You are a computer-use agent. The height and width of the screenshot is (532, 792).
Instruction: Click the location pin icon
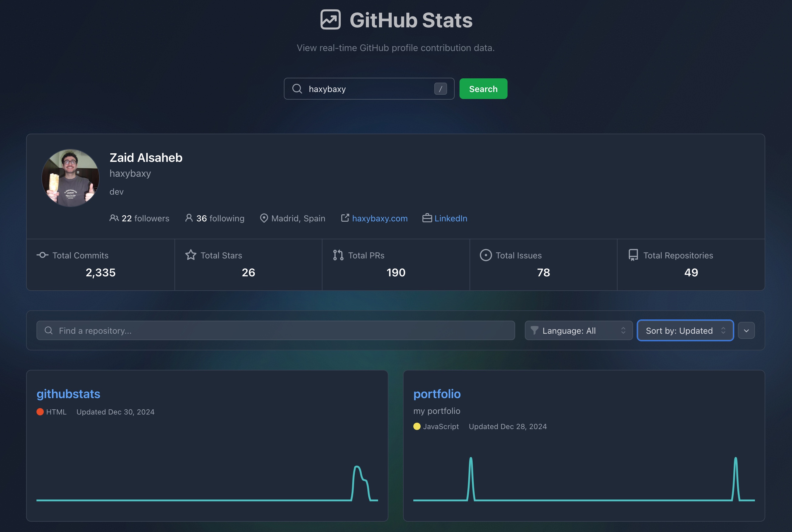pos(264,218)
